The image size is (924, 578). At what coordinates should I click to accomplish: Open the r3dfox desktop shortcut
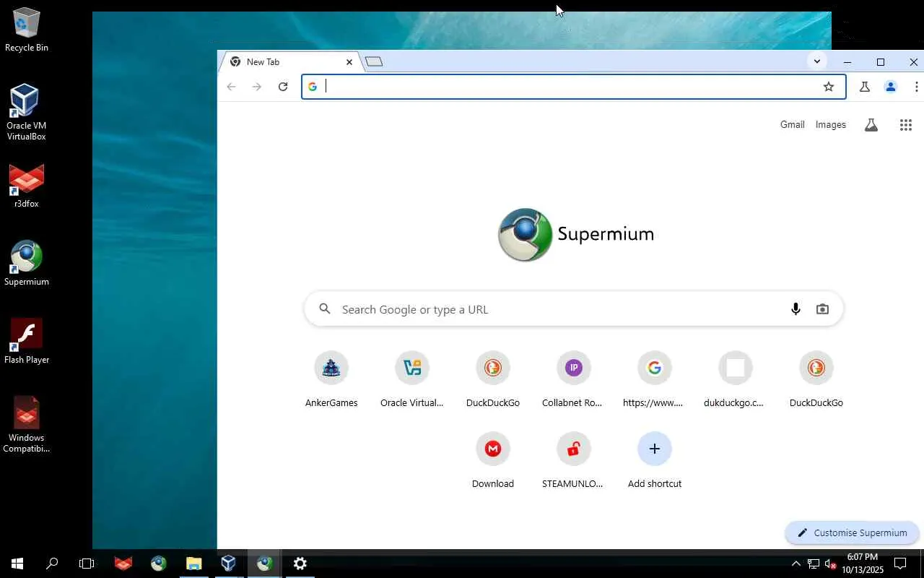coord(27,186)
